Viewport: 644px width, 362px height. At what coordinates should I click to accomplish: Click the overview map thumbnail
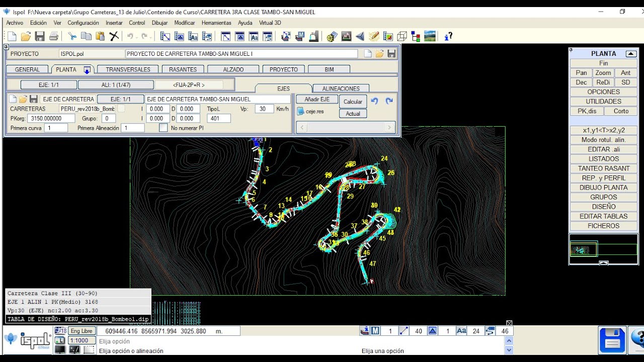pyautogui.click(x=603, y=248)
